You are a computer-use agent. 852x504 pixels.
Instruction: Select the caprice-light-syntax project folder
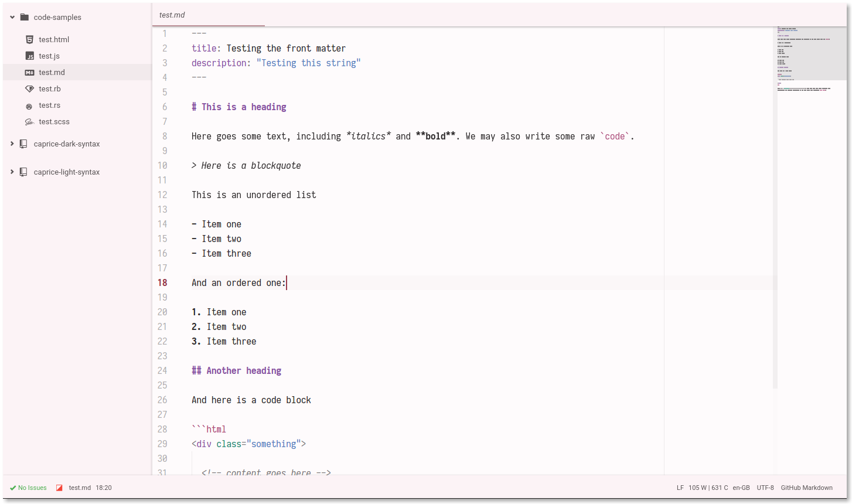[x=67, y=172]
